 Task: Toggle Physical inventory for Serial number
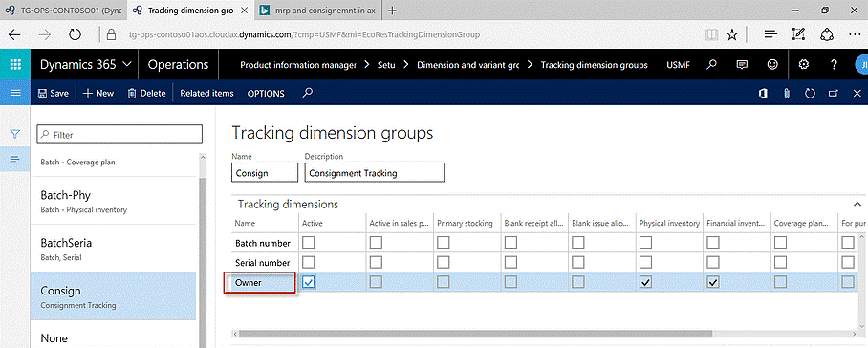pos(645,262)
